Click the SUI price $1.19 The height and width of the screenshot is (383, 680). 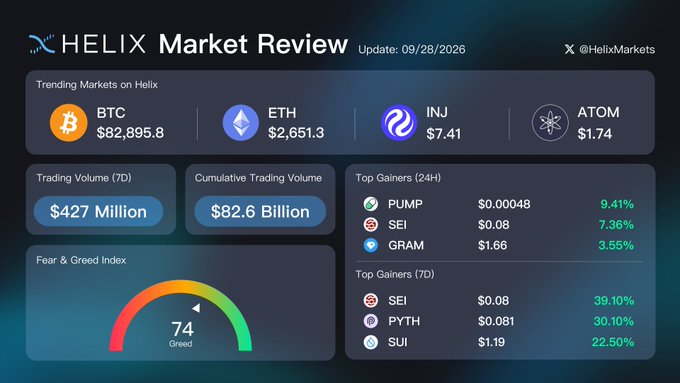(x=491, y=342)
